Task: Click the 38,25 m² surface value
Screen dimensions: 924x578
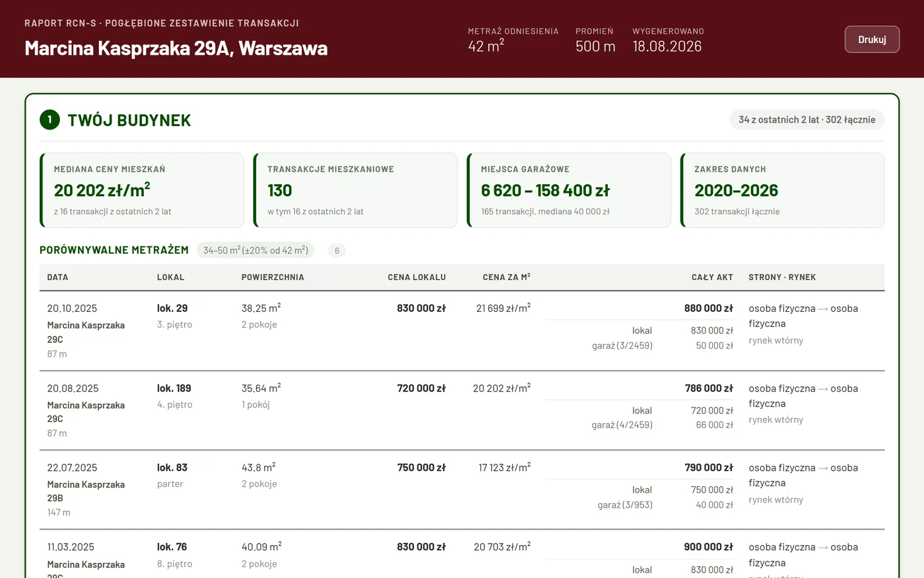Action: 261,308
